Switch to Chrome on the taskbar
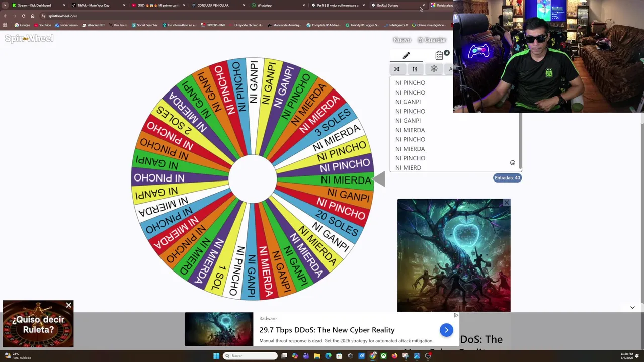 tap(373, 356)
